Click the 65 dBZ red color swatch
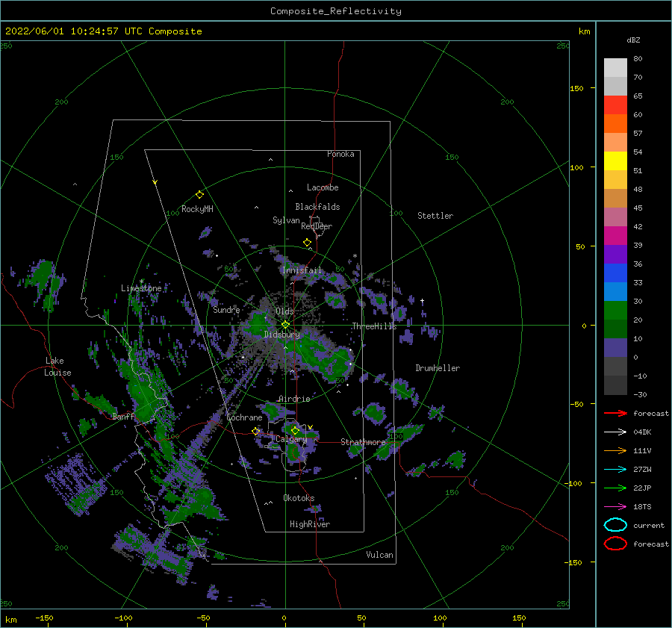This screenshot has height=628, width=672. [x=615, y=105]
